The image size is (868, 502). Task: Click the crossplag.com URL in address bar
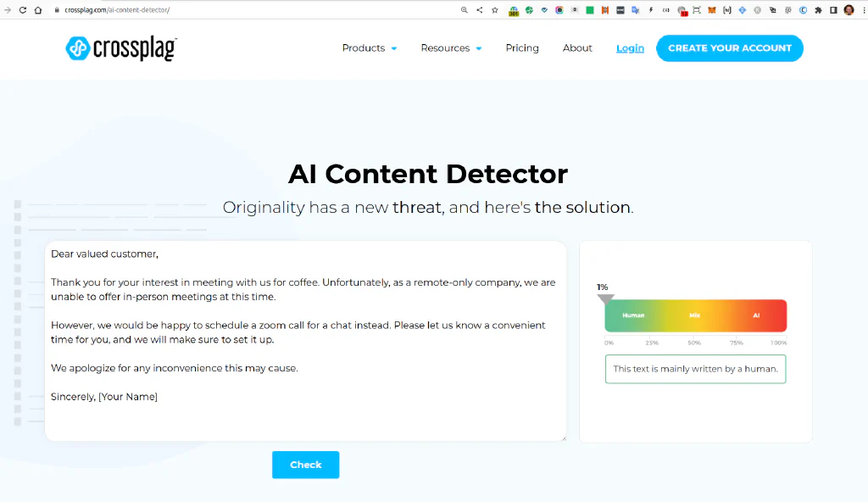click(x=117, y=10)
